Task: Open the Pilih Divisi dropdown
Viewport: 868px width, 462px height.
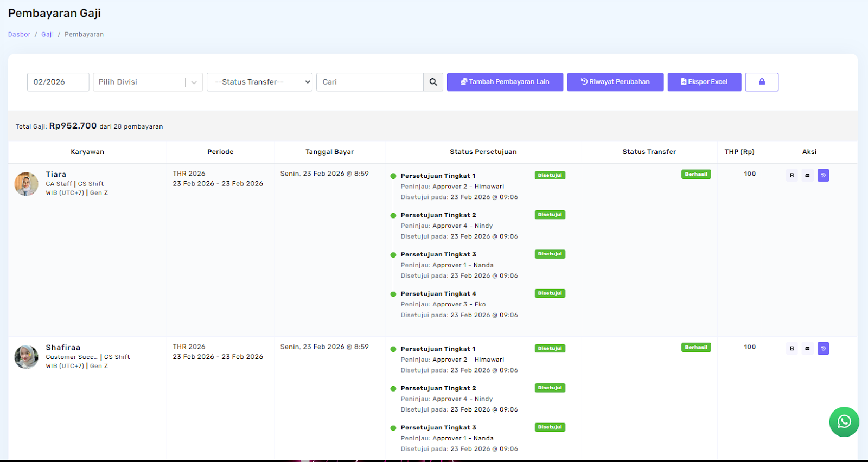Action: click(x=148, y=82)
